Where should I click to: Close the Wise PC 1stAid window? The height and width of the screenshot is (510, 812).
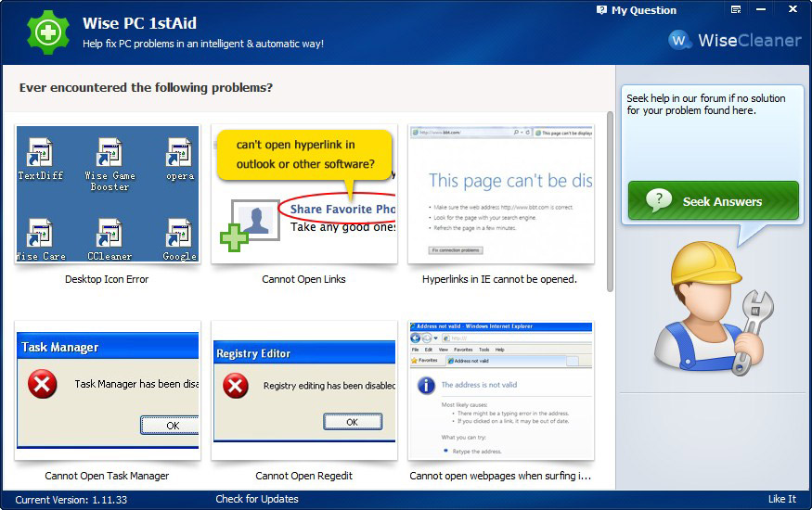[793, 9]
